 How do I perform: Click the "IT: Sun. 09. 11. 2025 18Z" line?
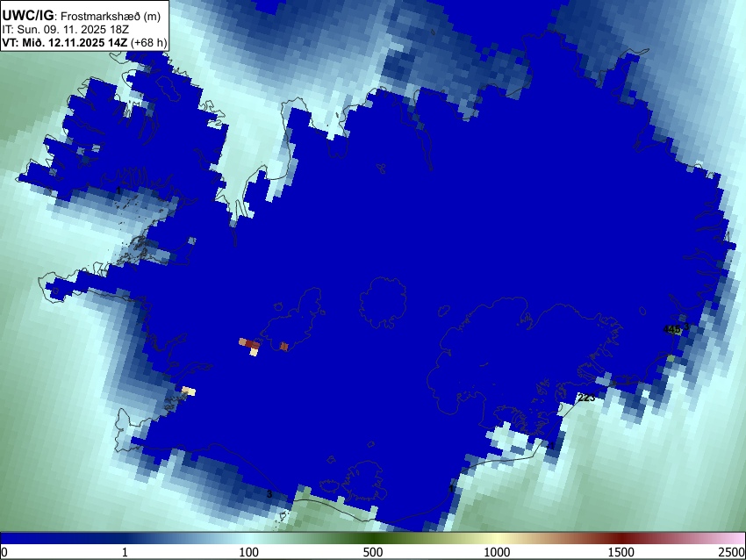[x=65, y=30]
